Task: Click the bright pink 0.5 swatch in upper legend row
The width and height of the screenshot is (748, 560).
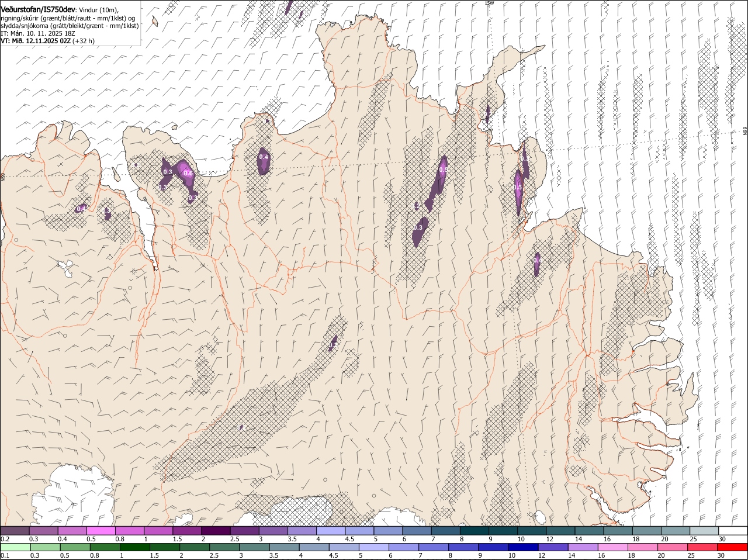Action: [x=101, y=530]
